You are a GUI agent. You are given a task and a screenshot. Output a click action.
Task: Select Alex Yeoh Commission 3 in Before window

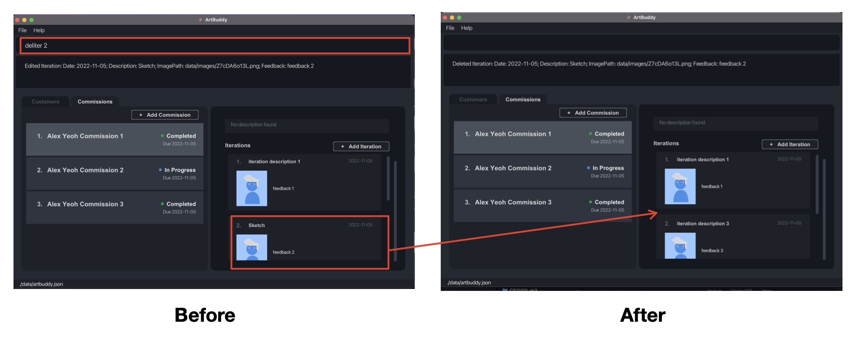pos(115,208)
